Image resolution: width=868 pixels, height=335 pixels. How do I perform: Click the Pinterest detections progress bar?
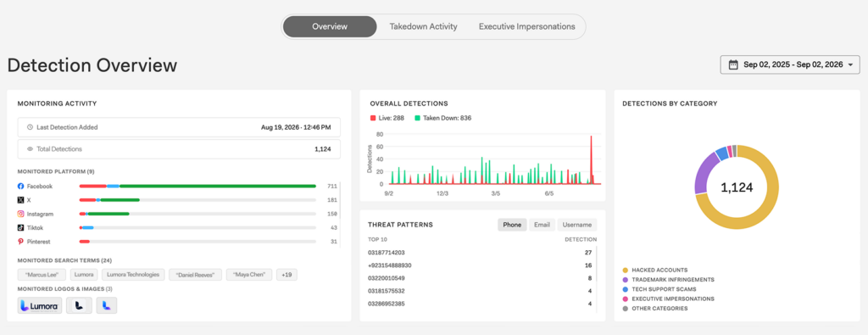pos(198,242)
